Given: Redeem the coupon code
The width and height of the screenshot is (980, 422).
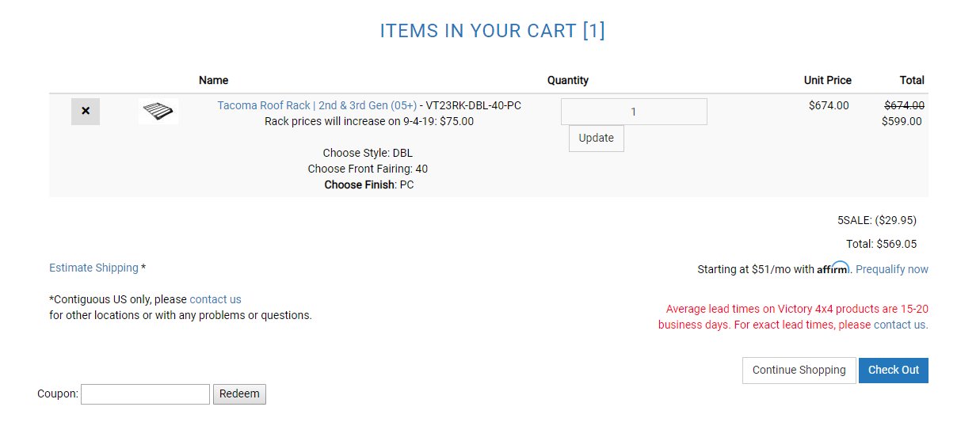Looking at the screenshot, I should tap(239, 394).
